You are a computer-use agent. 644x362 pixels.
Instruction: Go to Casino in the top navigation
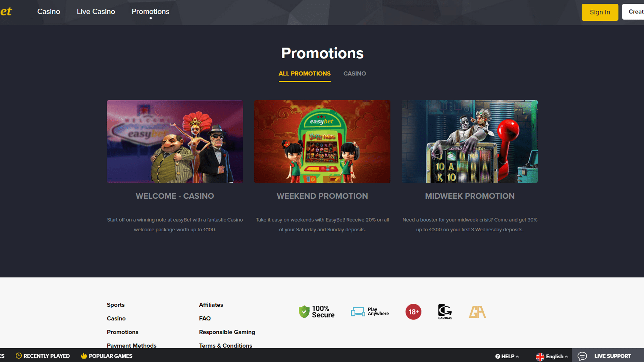[x=49, y=11]
